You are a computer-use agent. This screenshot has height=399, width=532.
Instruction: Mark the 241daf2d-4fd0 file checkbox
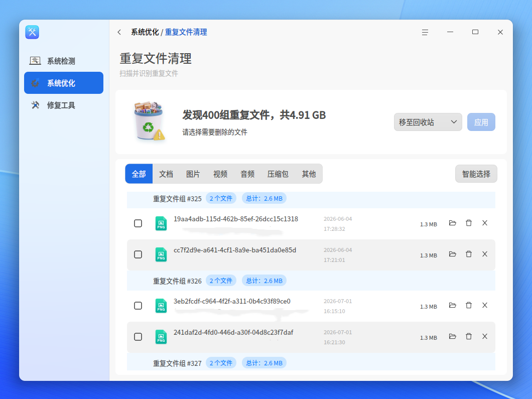point(138,337)
